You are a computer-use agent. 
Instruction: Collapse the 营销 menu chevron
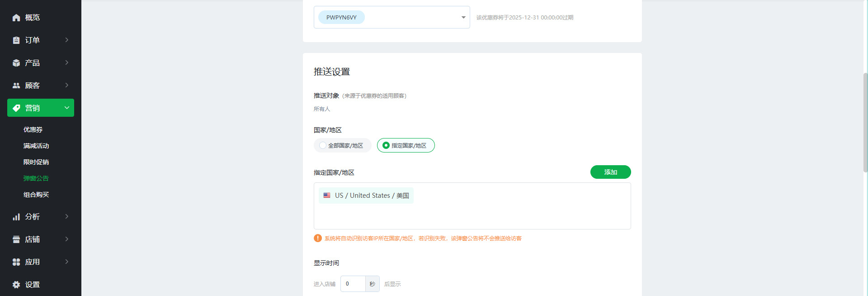tap(67, 108)
